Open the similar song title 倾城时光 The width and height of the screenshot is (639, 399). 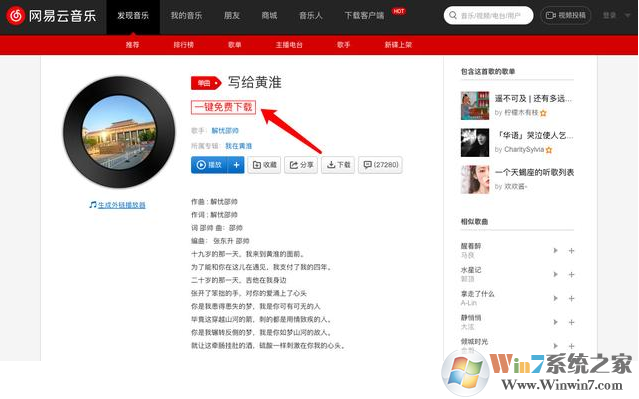(x=474, y=342)
